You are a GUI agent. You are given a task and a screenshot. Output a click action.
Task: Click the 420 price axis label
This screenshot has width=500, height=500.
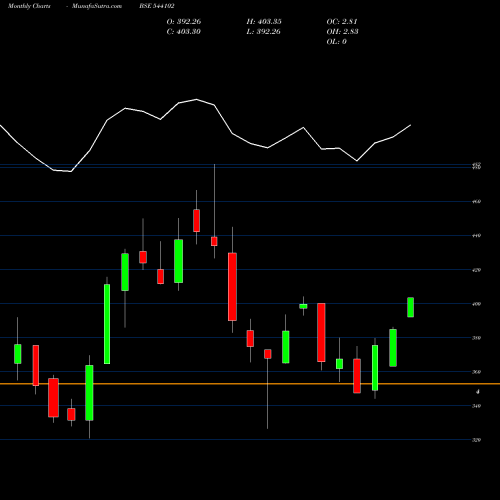(x=477, y=270)
